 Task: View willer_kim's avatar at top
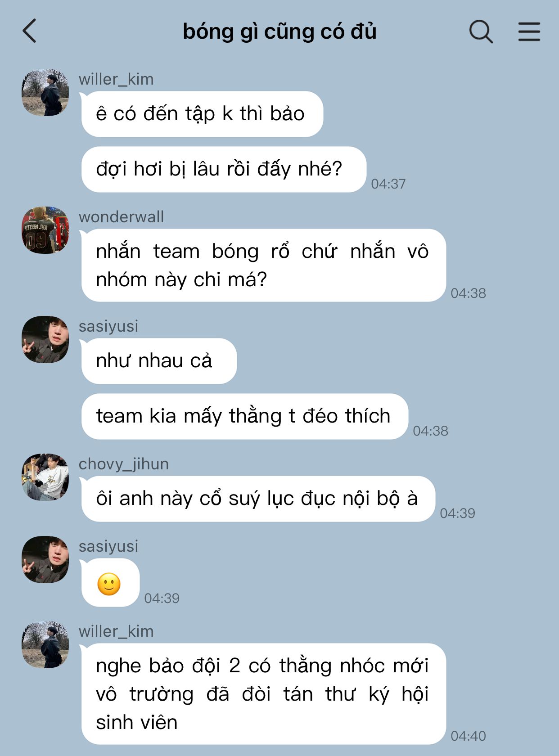tap(45, 93)
